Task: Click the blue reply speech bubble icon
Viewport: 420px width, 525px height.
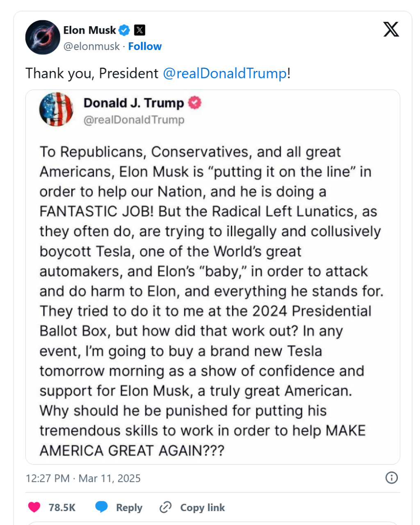Action: coord(101,507)
